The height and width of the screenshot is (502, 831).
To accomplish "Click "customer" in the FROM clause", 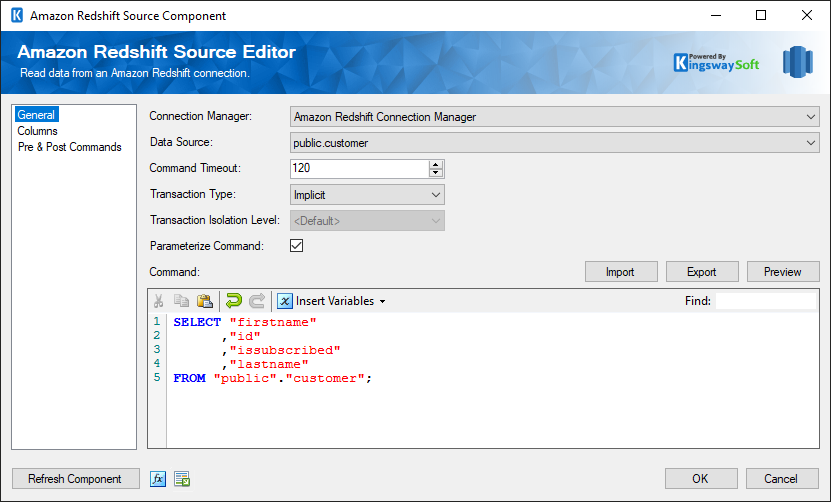I will [x=325, y=378].
